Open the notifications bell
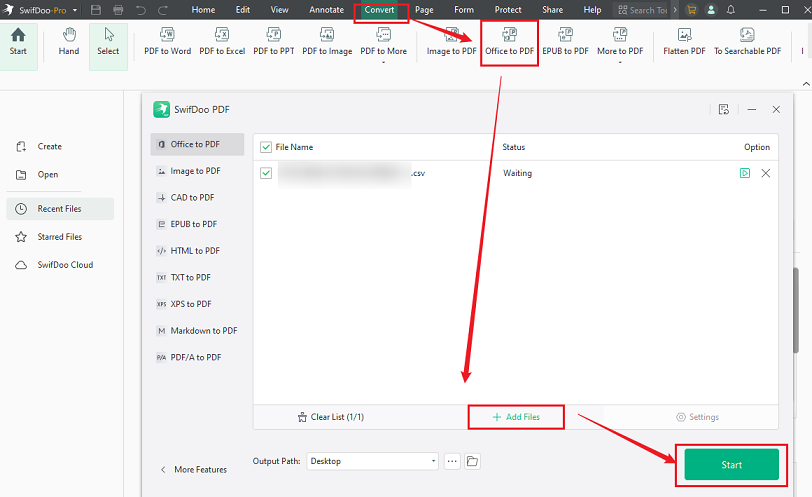The width and height of the screenshot is (812, 497). point(731,10)
